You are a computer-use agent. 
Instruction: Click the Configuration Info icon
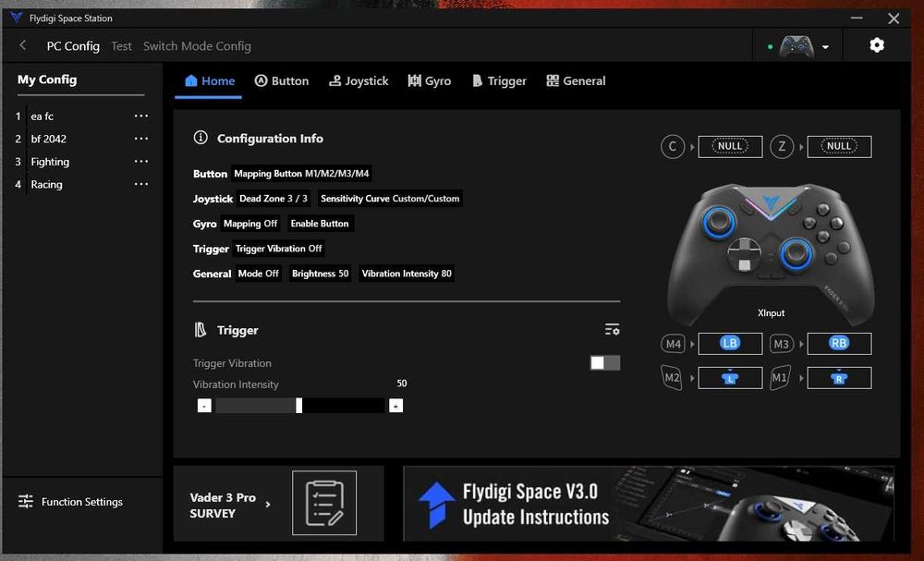click(x=201, y=138)
